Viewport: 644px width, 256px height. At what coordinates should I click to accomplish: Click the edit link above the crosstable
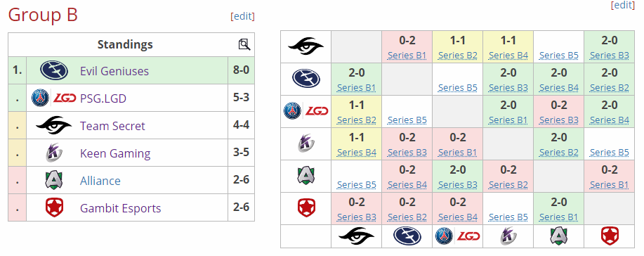point(623,5)
